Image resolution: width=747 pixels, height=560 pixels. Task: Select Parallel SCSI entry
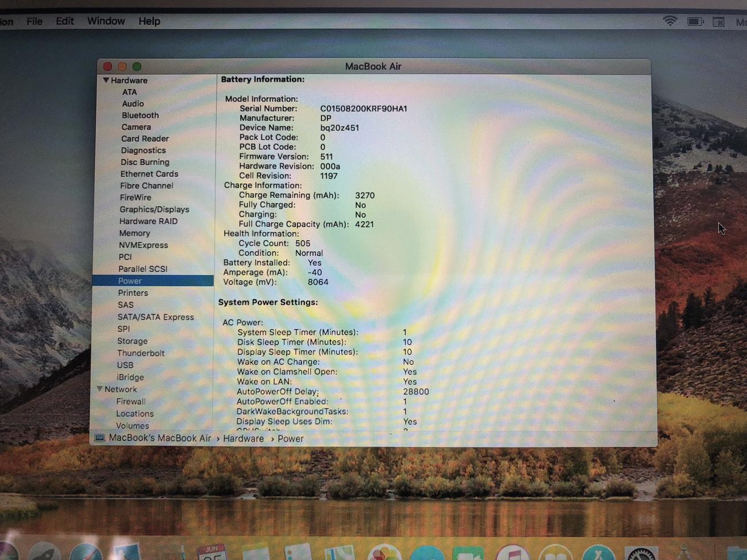coord(143,269)
